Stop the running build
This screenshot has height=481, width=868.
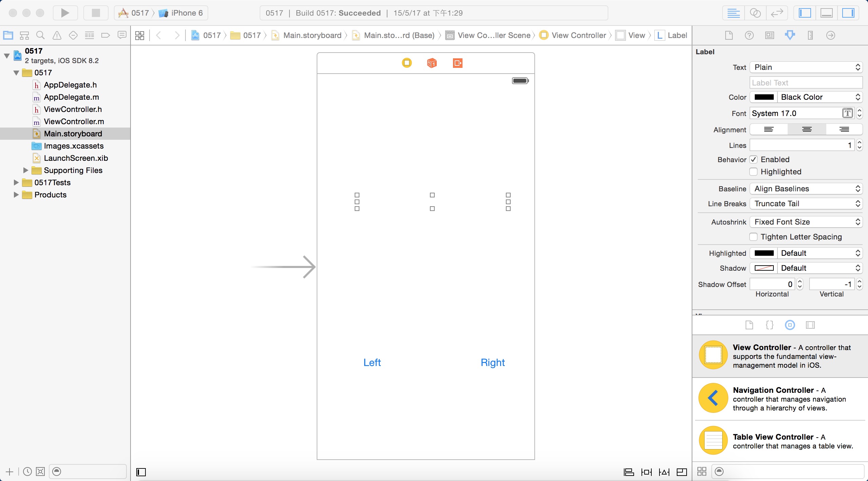(x=96, y=13)
